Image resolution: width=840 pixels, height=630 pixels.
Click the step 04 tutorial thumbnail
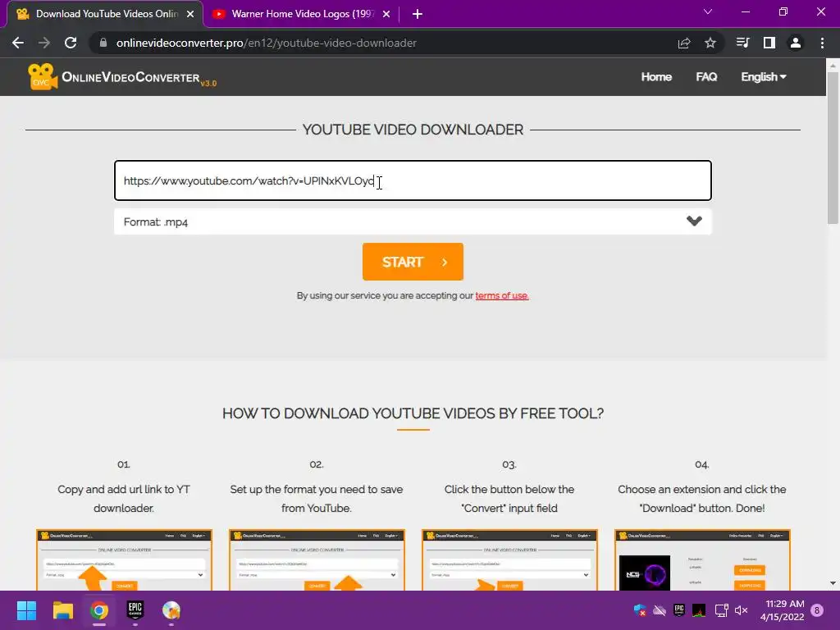702,559
